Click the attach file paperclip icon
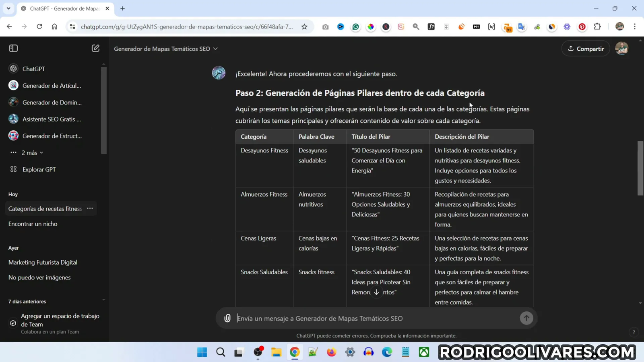The image size is (644, 362). pyautogui.click(x=227, y=318)
